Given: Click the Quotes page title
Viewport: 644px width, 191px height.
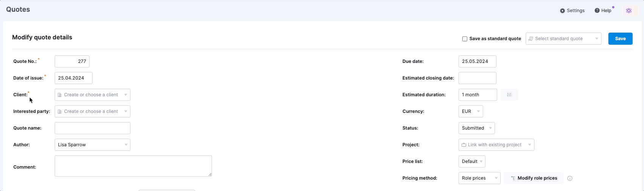Looking at the screenshot, I should 18,9.
